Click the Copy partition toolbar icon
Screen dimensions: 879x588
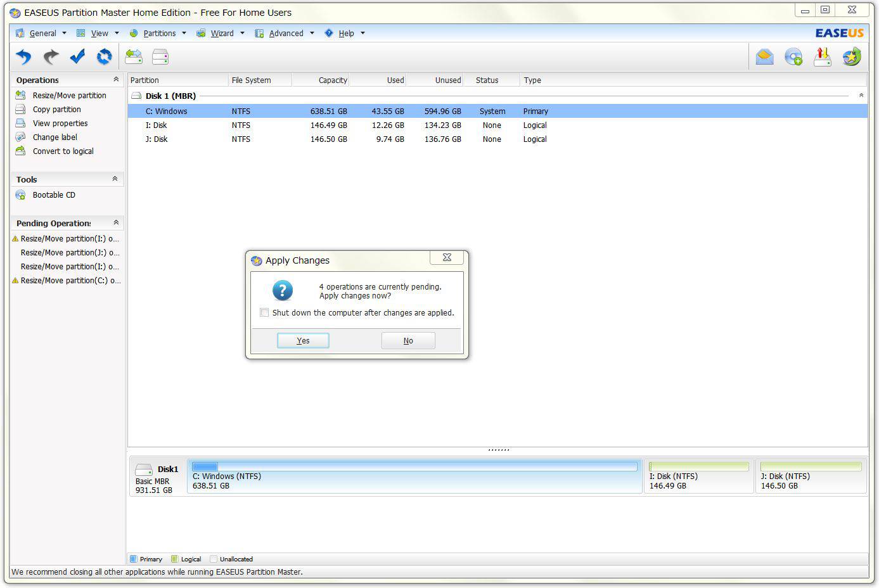(x=160, y=57)
